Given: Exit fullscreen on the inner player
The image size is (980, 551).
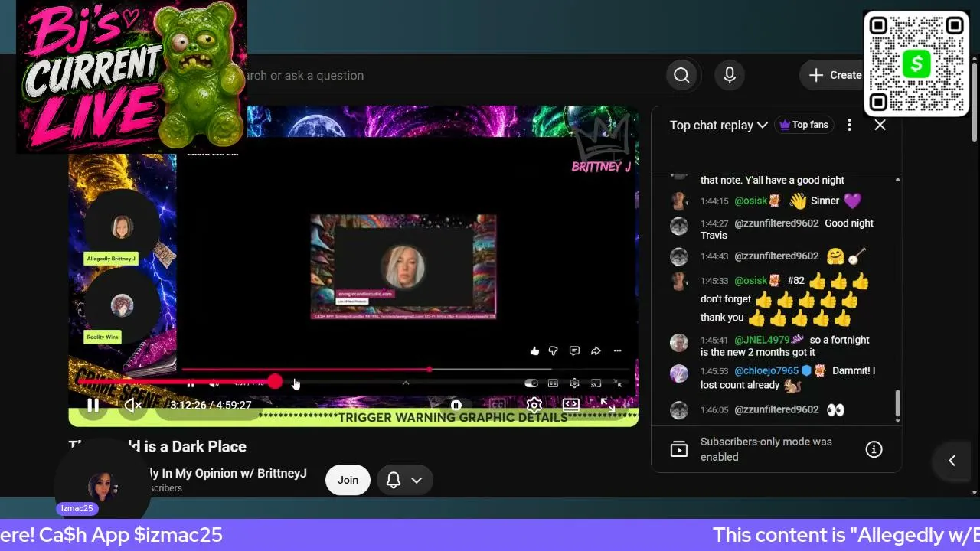Looking at the screenshot, I should pos(617,383).
